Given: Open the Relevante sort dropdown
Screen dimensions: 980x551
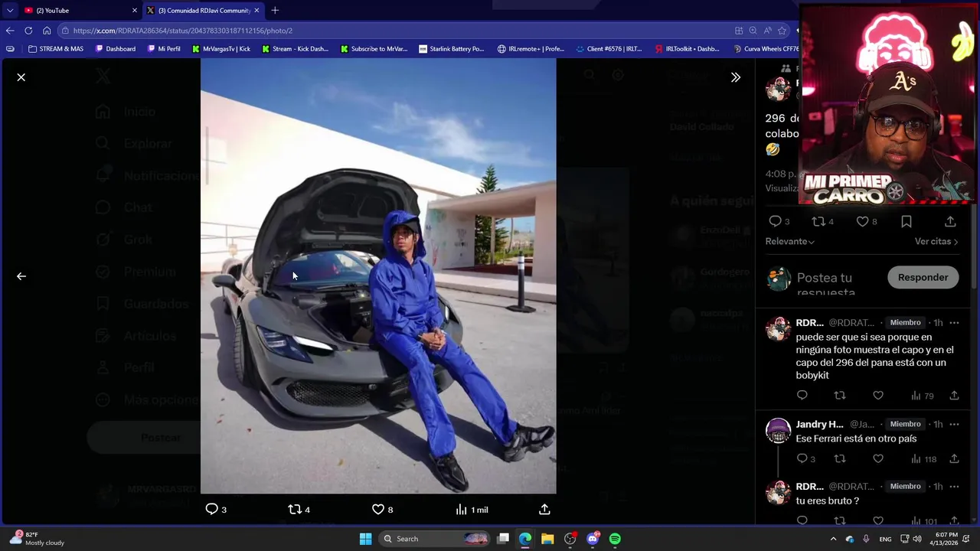Looking at the screenshot, I should coord(789,241).
